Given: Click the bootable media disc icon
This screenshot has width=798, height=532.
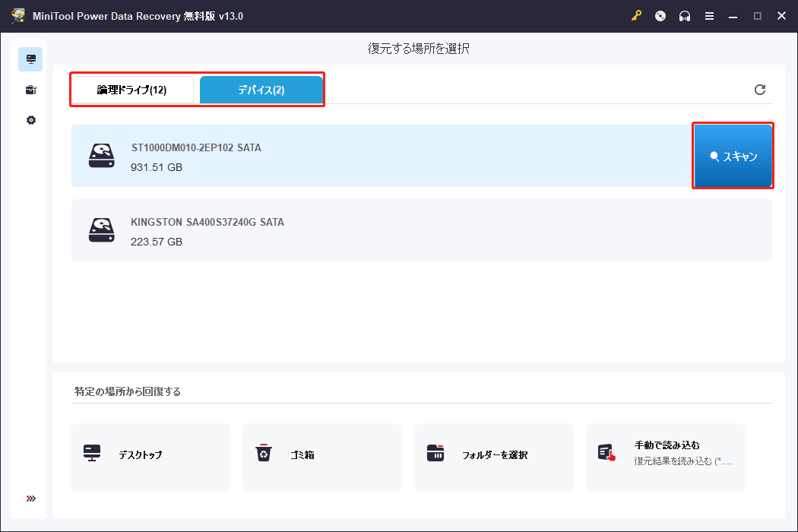Looking at the screenshot, I should click(660, 16).
